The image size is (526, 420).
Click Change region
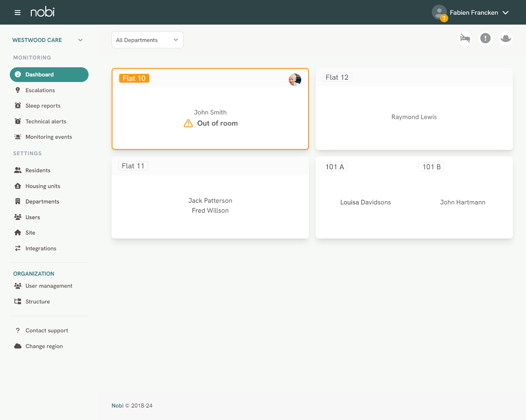pyautogui.click(x=44, y=346)
